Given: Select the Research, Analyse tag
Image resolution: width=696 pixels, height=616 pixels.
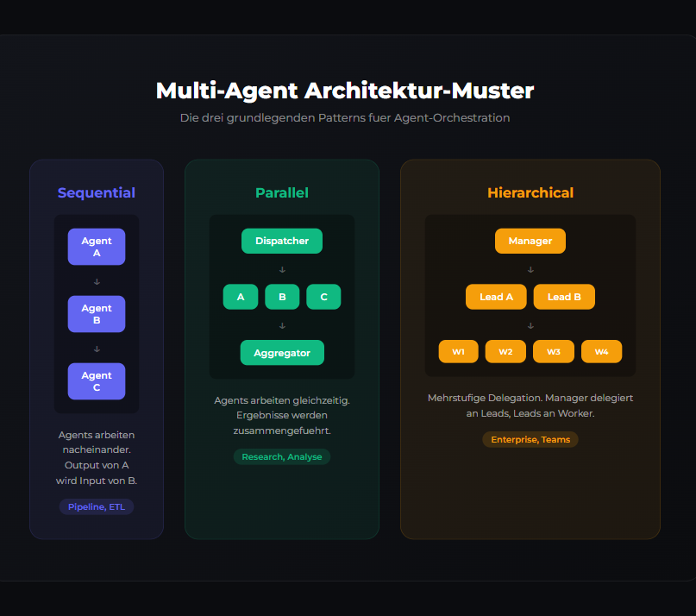Looking at the screenshot, I should 282,457.
